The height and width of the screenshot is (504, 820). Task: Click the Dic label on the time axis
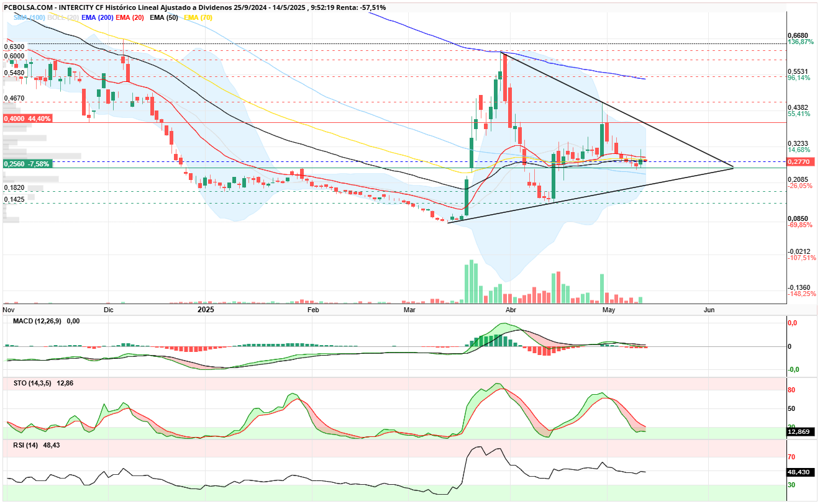[x=109, y=309]
